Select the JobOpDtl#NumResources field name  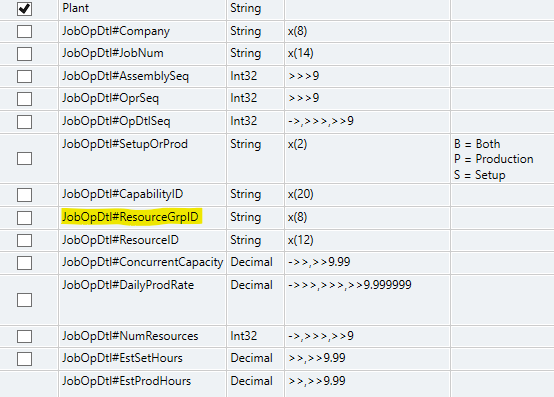tap(130, 336)
